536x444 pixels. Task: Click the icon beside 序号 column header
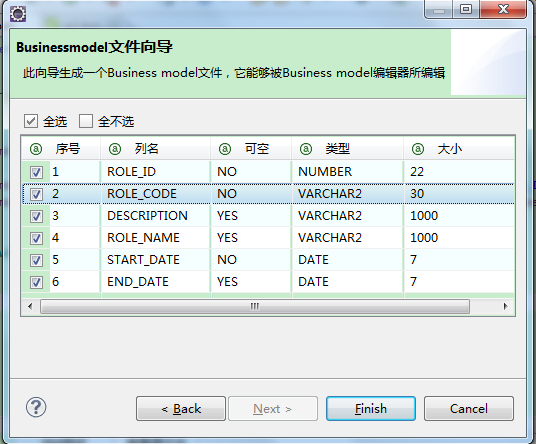pyautogui.click(x=36, y=149)
